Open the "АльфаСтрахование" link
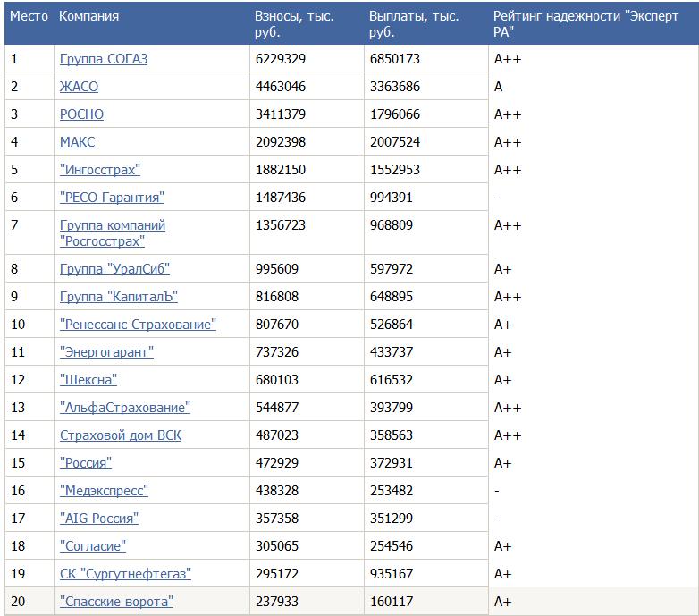The height and width of the screenshot is (616, 699). pyautogui.click(x=124, y=408)
